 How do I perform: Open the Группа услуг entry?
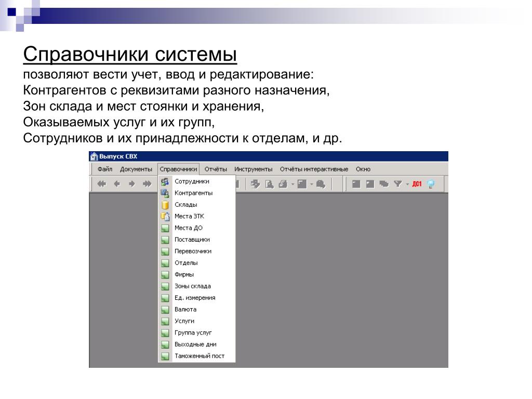click(x=197, y=333)
